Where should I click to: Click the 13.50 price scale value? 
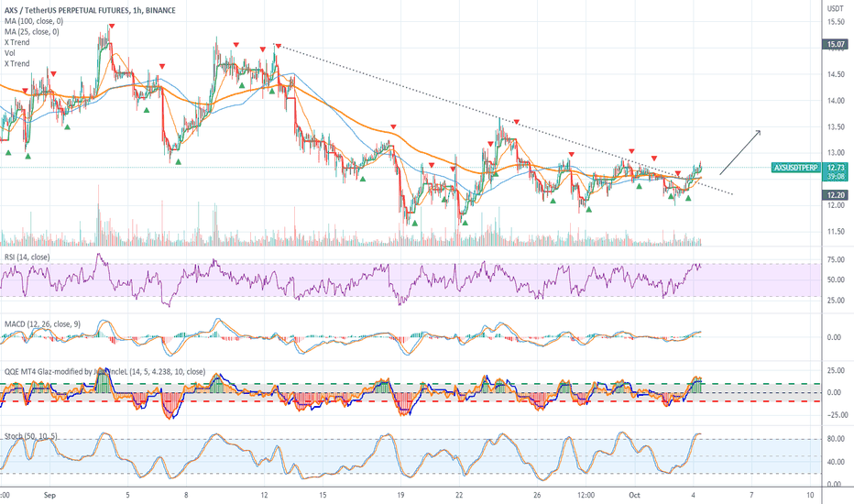[x=836, y=127]
